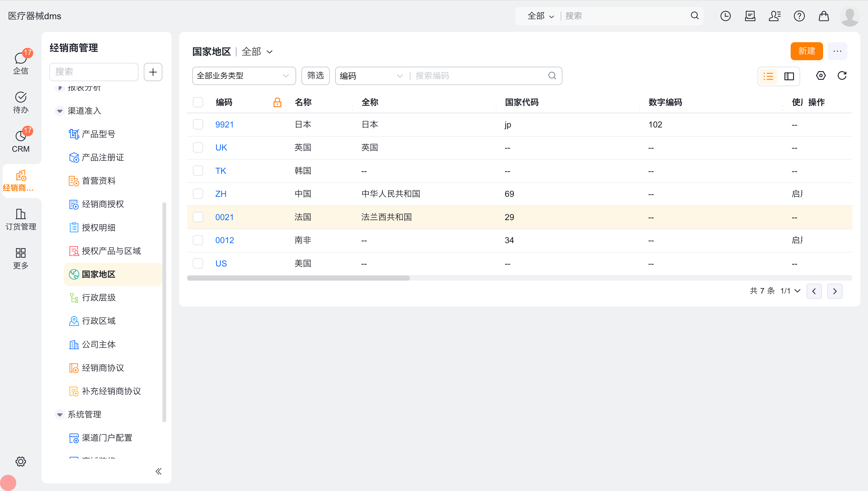Image resolution: width=868 pixels, height=491 pixels.
Task: Click the refresh icon above table
Action: point(842,76)
